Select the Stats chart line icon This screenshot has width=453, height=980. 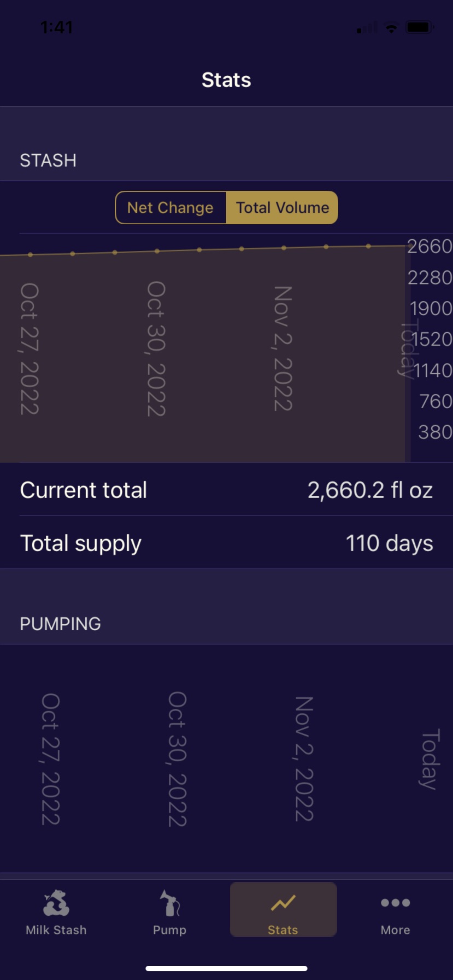coord(283,903)
